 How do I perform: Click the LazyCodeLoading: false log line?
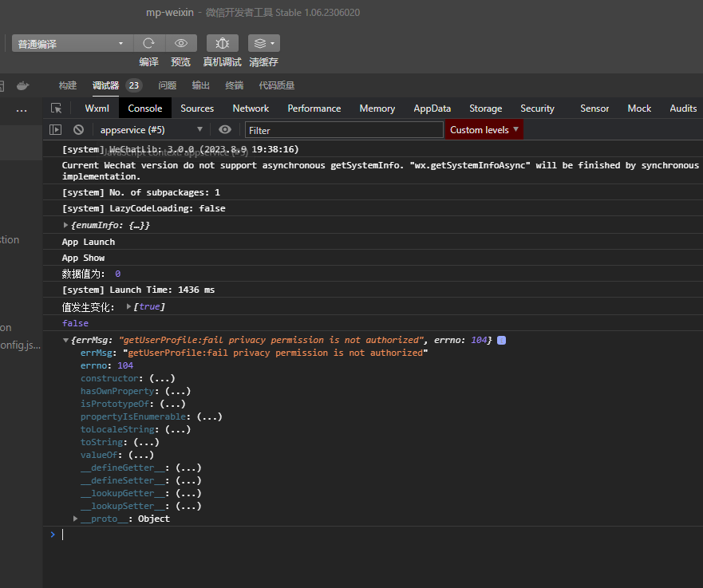(x=144, y=208)
